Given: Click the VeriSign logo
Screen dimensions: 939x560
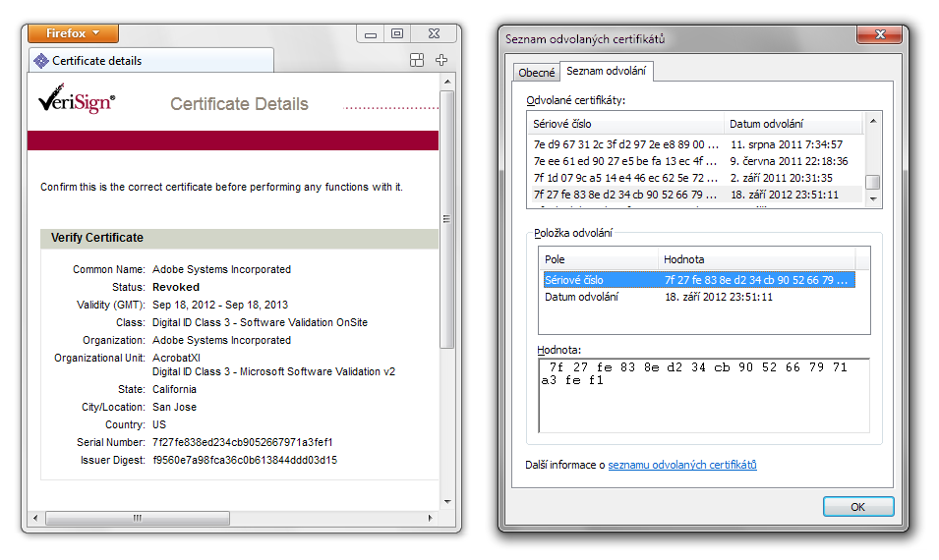Looking at the screenshot, I should pyautogui.click(x=77, y=99).
